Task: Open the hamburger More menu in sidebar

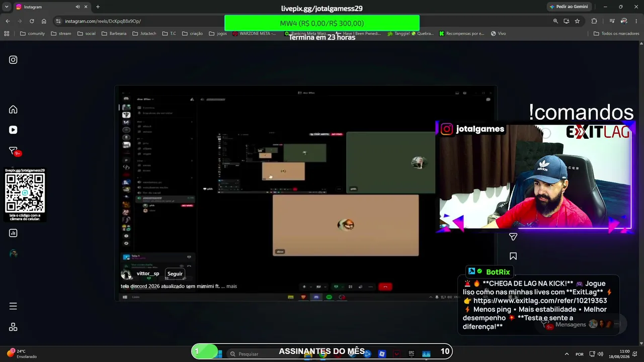Action: [x=13, y=306]
